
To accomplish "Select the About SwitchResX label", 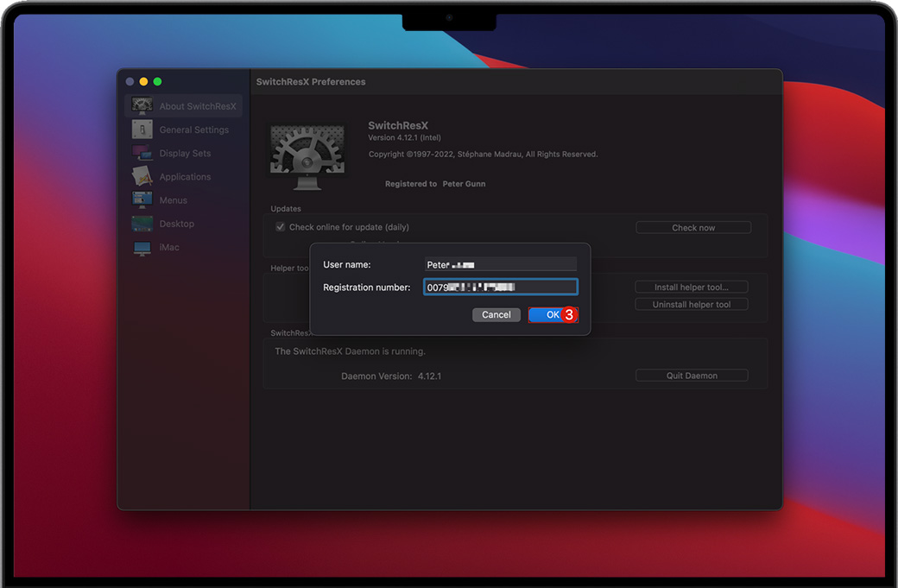I will click(x=198, y=106).
